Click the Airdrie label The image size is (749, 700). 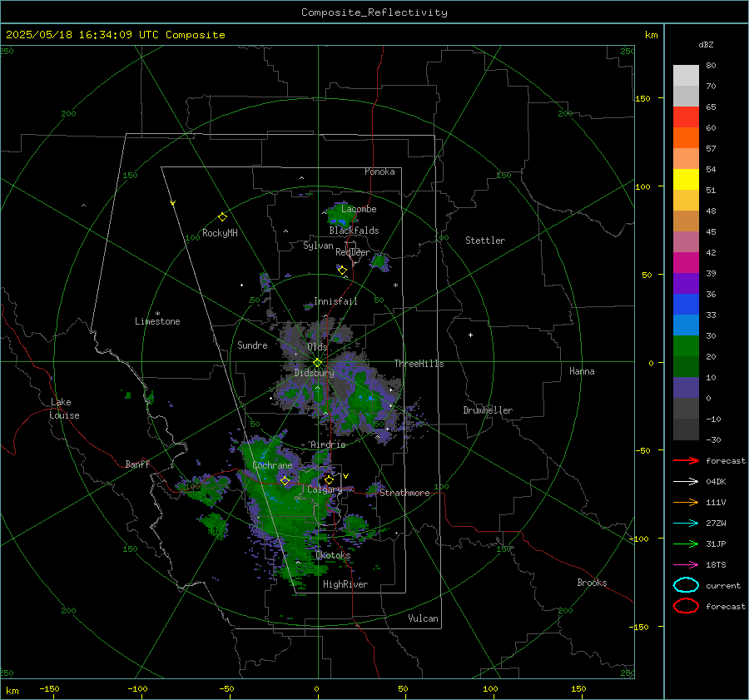[328, 444]
